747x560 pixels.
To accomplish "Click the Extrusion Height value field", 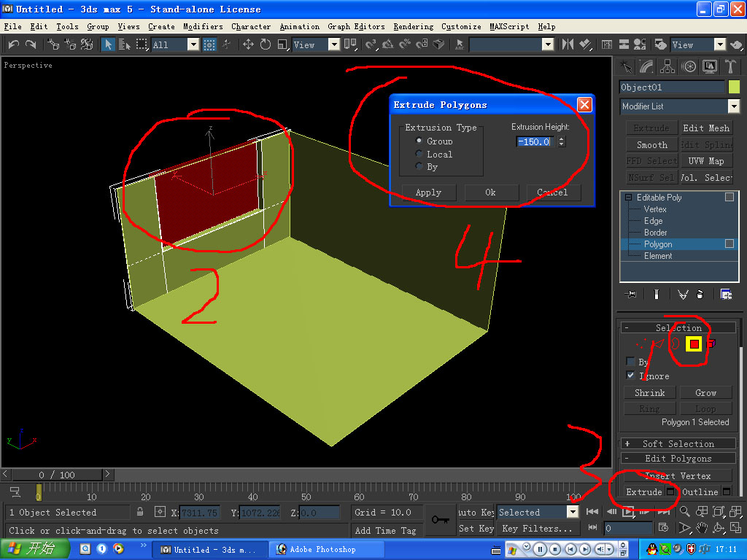I will click(x=535, y=141).
